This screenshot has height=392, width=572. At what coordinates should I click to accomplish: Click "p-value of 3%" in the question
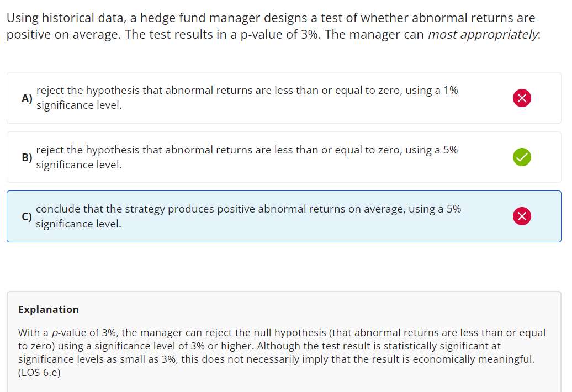(280, 35)
